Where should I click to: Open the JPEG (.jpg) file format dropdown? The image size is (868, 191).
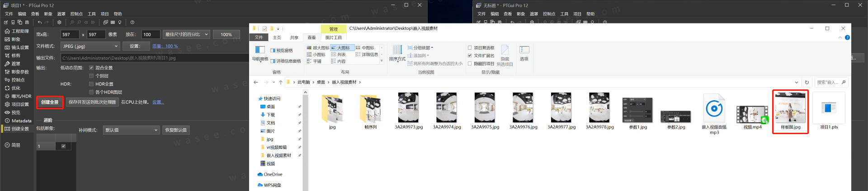pos(90,46)
